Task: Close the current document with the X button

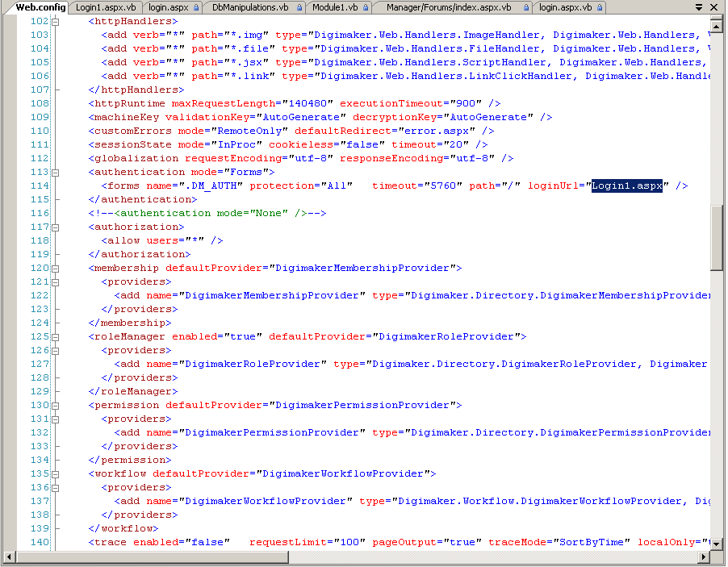Action: 714,7
